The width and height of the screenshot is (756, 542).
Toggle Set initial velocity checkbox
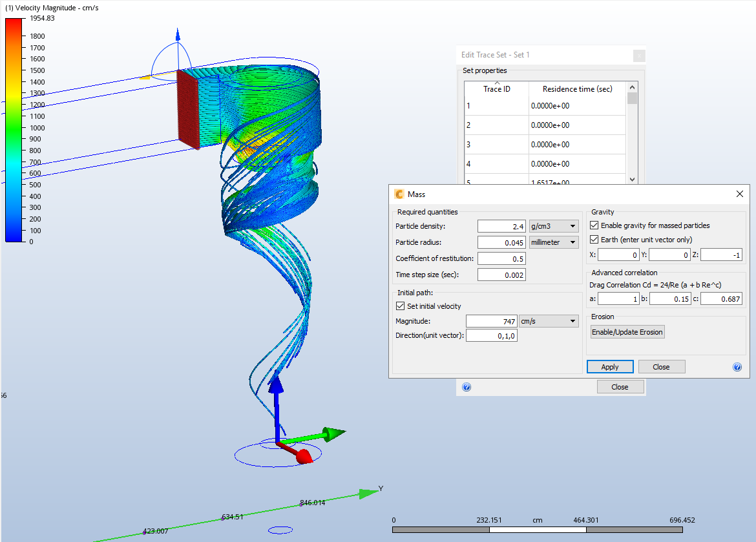(x=400, y=306)
